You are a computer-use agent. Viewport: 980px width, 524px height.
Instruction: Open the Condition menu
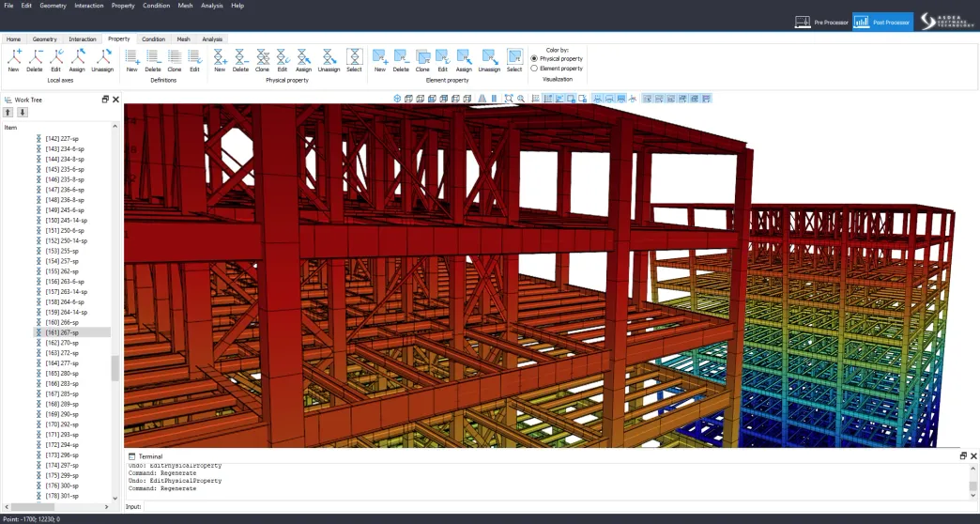coord(156,6)
